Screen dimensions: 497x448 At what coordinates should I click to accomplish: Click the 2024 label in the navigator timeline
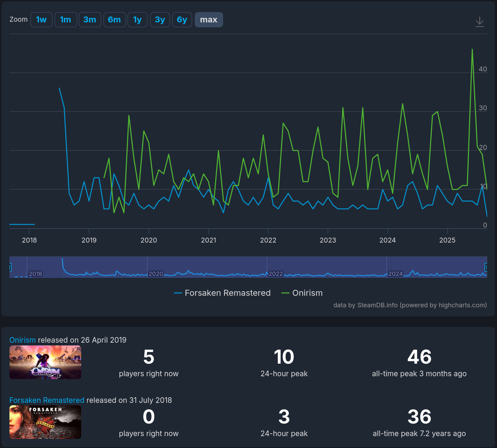(395, 274)
